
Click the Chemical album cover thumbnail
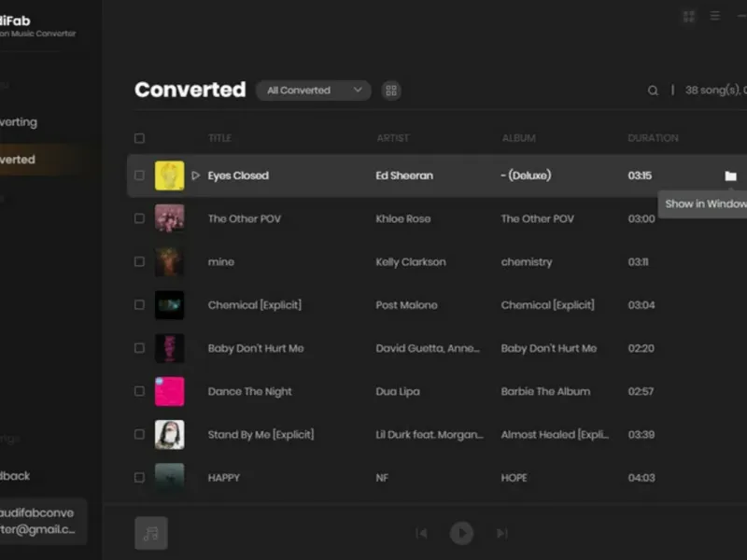[x=170, y=305]
